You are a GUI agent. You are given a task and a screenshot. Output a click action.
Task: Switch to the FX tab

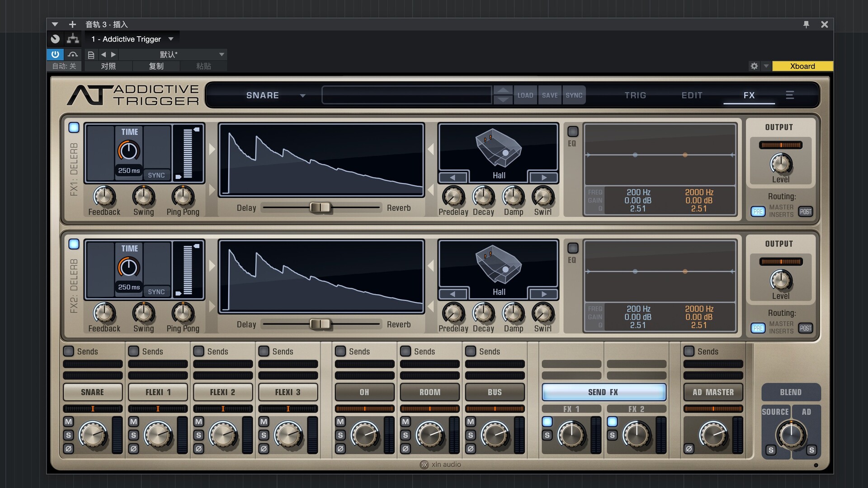coord(749,95)
